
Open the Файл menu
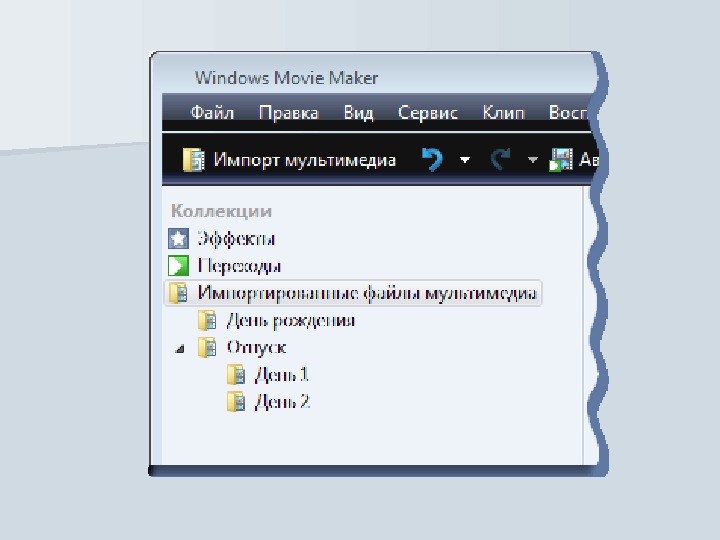pos(212,112)
